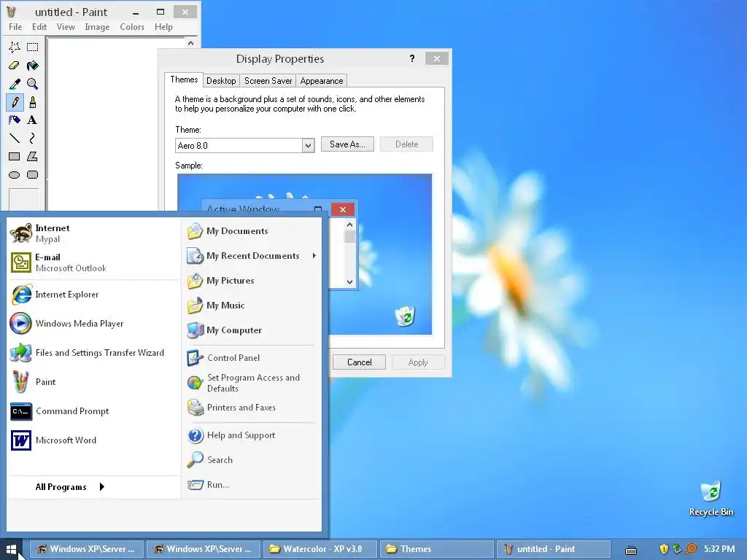This screenshot has height=560, width=747.
Task: Choose the Eraser tool in Paint
Action: [x=15, y=65]
